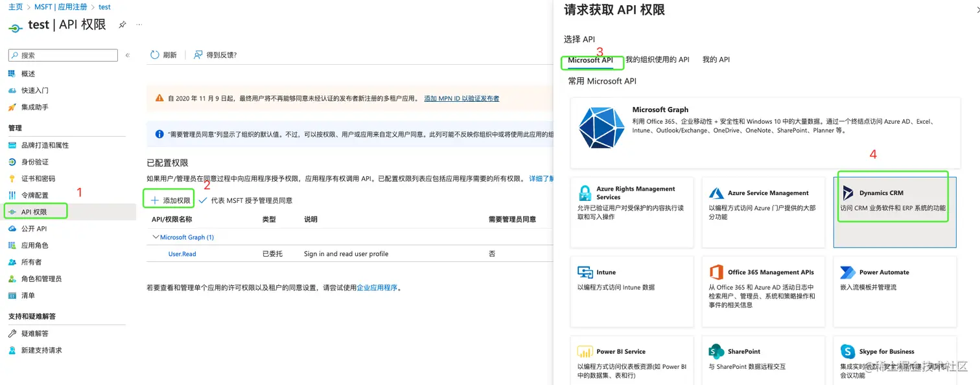Select the Power Automate card title
This screenshot has width=980, height=385.
tap(884, 272)
